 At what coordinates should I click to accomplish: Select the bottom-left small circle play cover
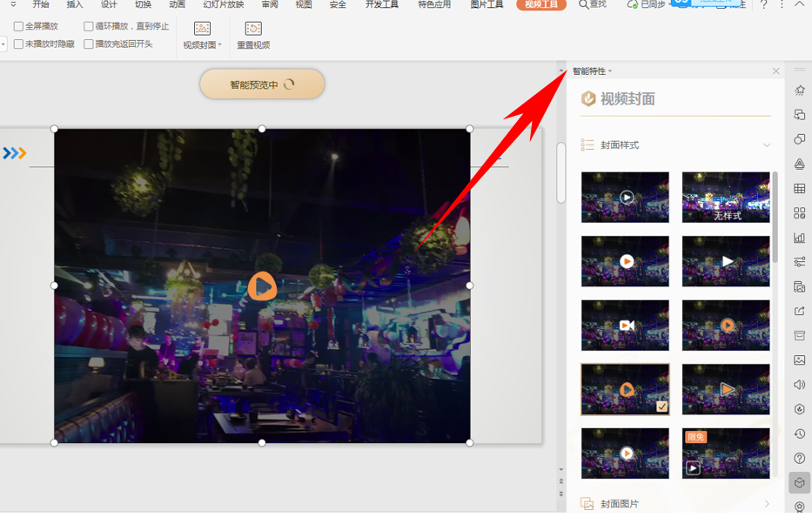pyautogui.click(x=625, y=453)
